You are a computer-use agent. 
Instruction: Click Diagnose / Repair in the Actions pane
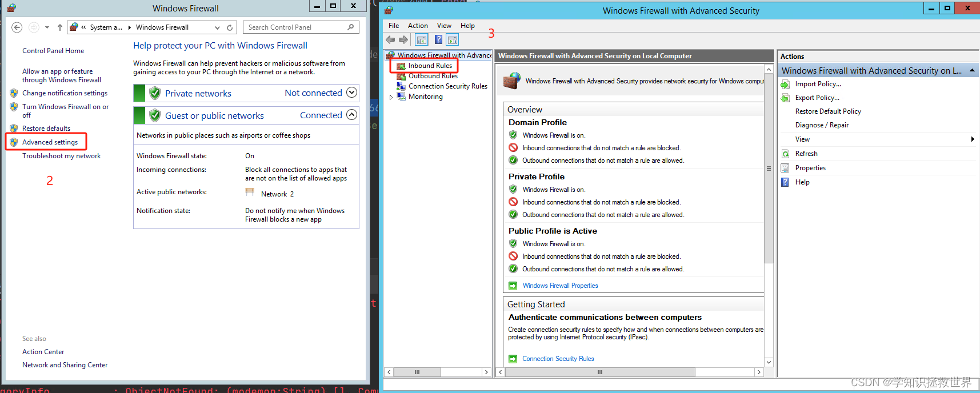822,125
